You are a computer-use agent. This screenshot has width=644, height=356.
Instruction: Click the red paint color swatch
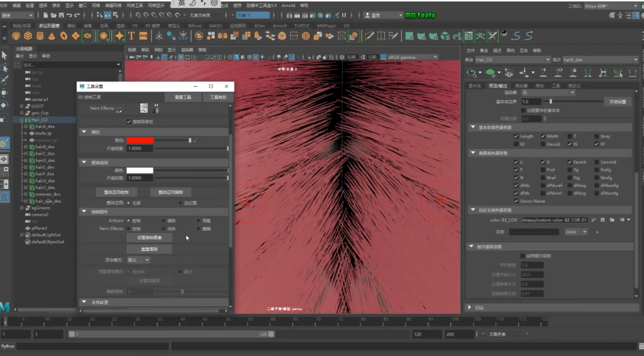[140, 140]
